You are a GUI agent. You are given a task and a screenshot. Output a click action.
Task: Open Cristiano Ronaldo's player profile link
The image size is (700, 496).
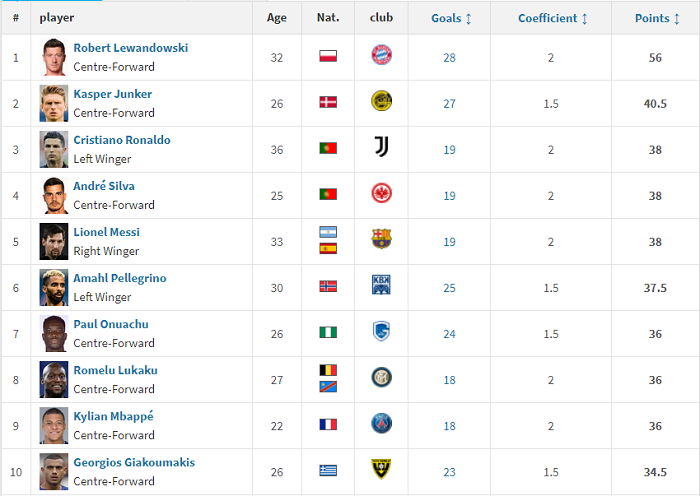121,140
